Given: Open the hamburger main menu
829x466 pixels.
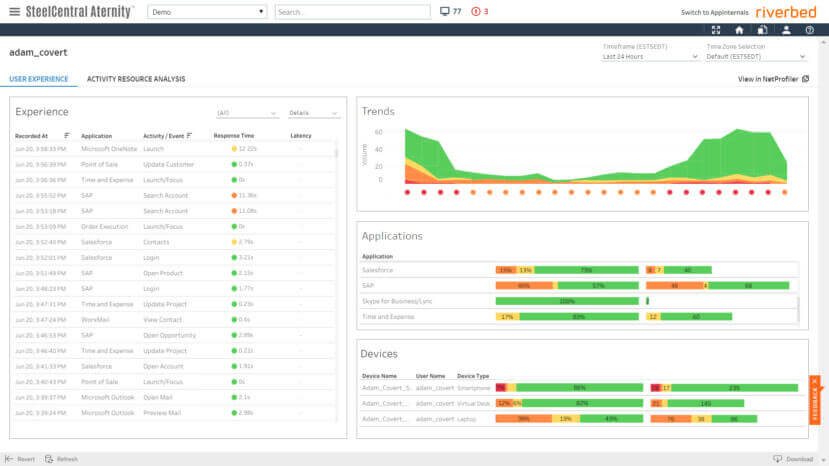Looking at the screenshot, I should point(14,12).
